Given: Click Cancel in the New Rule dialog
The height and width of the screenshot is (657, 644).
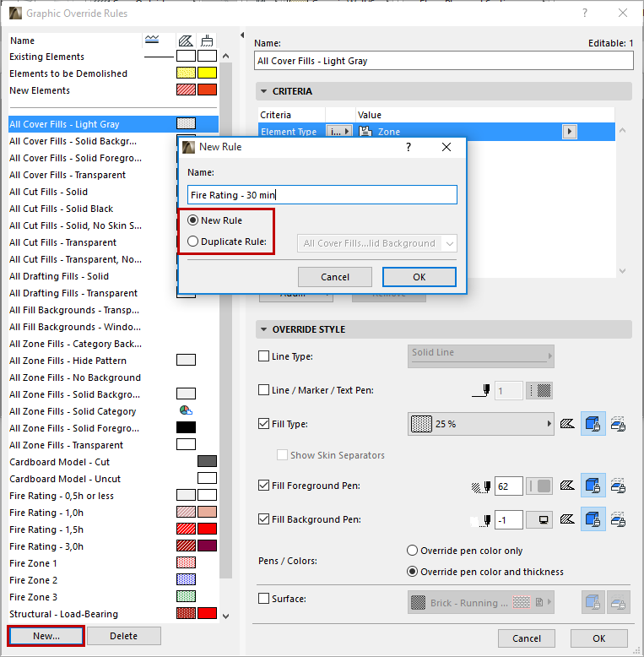Looking at the screenshot, I should pos(335,277).
